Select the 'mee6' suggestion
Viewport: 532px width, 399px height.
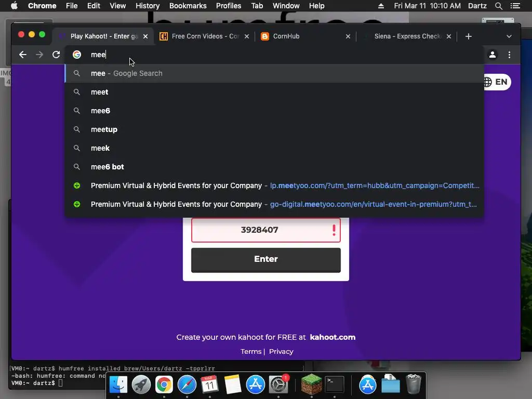coord(274,111)
